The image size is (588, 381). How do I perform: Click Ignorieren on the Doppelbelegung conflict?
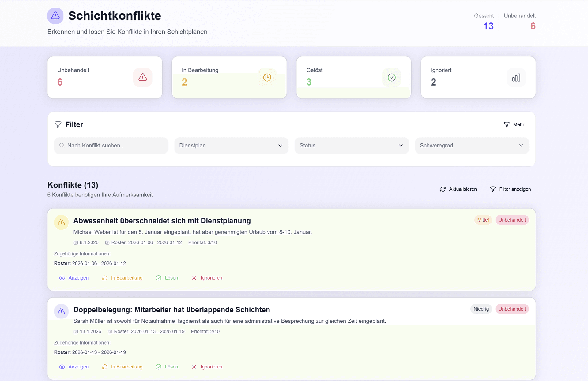pos(207,367)
